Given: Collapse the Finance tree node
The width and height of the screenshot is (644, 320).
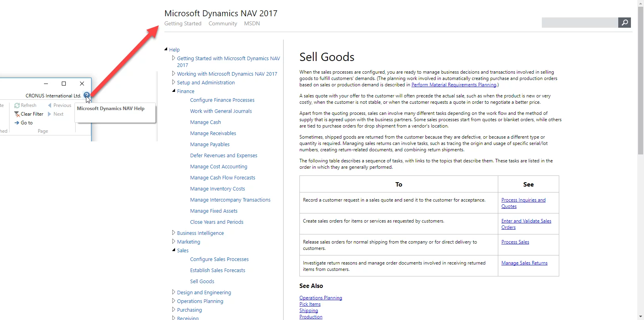Looking at the screenshot, I should click(173, 91).
